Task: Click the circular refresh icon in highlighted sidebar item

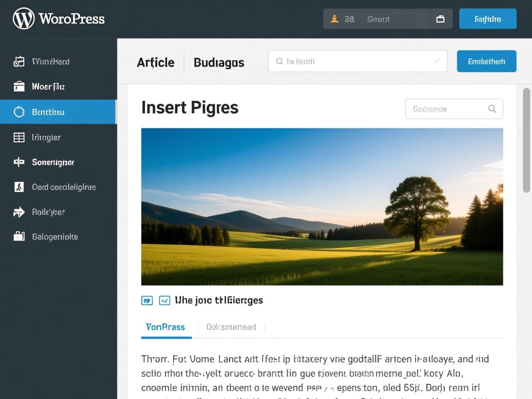Action: 19,112
